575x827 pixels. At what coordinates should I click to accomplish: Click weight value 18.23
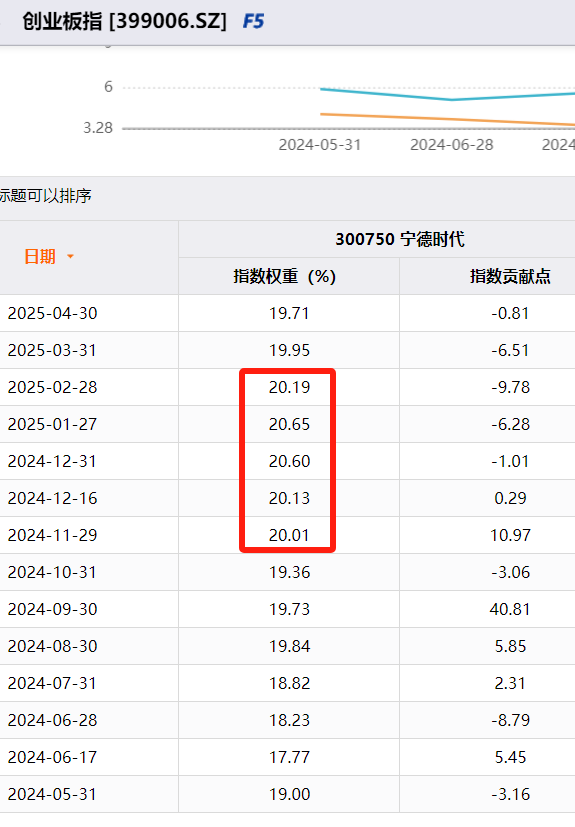click(x=289, y=720)
